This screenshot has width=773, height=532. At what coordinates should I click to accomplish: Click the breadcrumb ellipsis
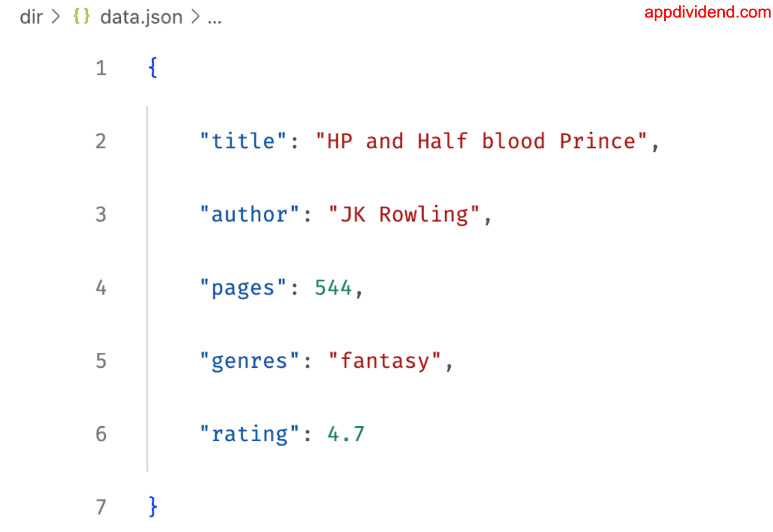coord(215,19)
